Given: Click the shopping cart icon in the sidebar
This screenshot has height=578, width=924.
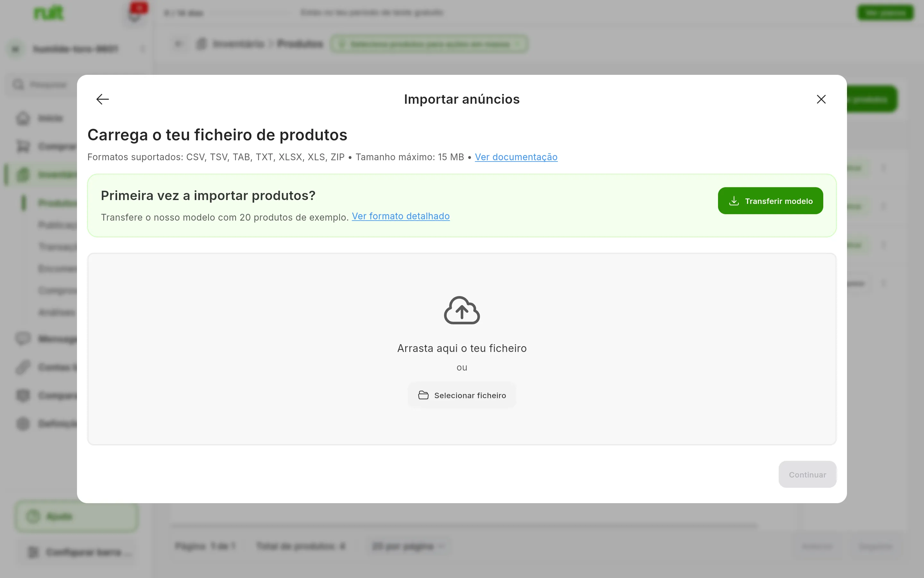Looking at the screenshot, I should pos(23,146).
